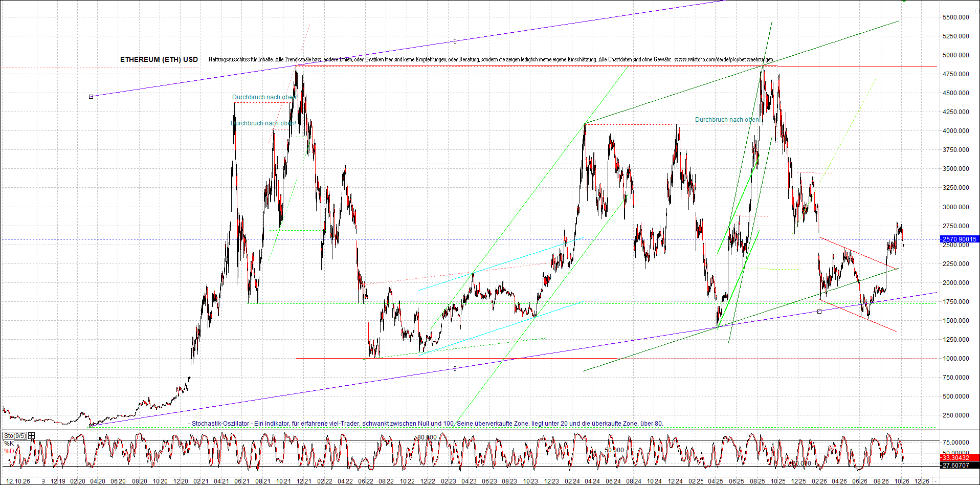The height and width of the screenshot is (485, 980).
Task: Click the green marker at top right edge
Action: (904, 1)
